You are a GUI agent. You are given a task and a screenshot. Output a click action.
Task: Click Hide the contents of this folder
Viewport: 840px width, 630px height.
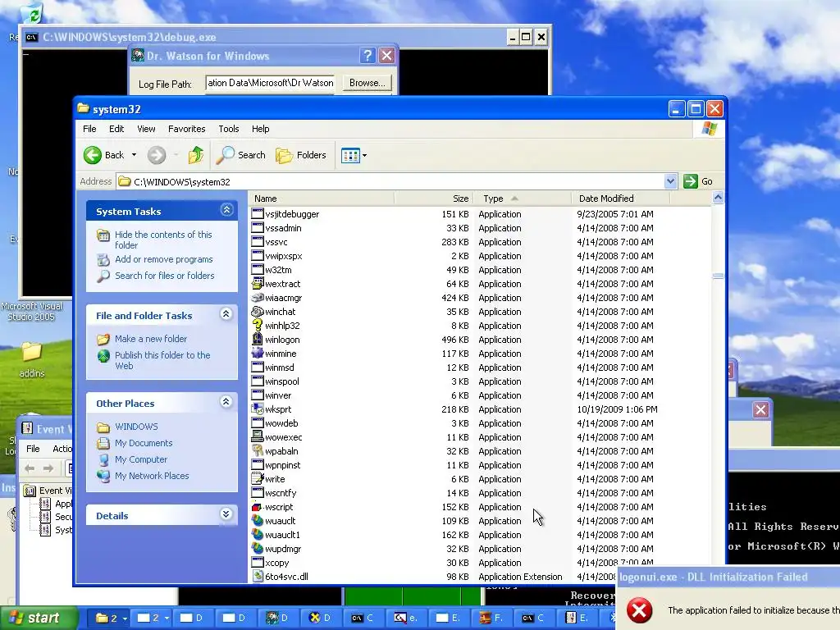point(163,240)
